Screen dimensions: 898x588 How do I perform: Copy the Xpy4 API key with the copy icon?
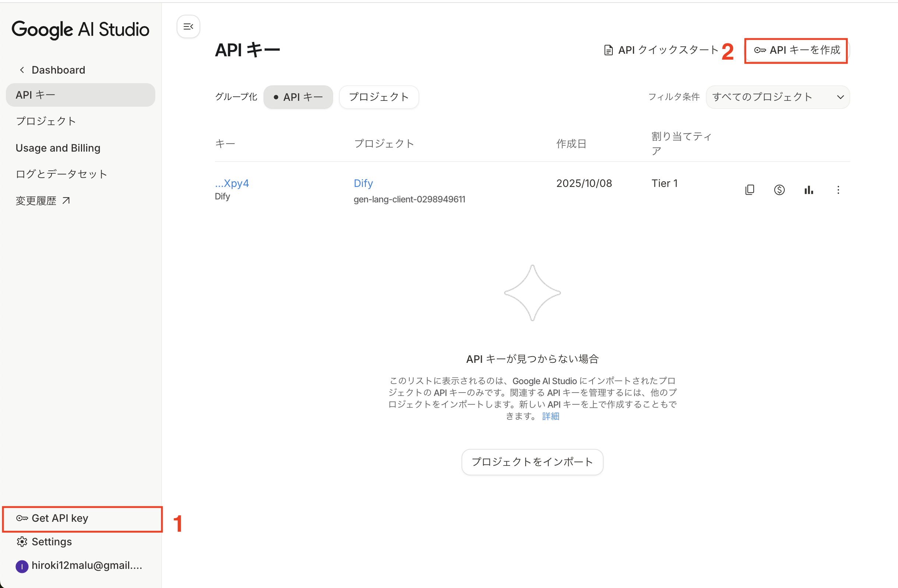click(x=750, y=190)
